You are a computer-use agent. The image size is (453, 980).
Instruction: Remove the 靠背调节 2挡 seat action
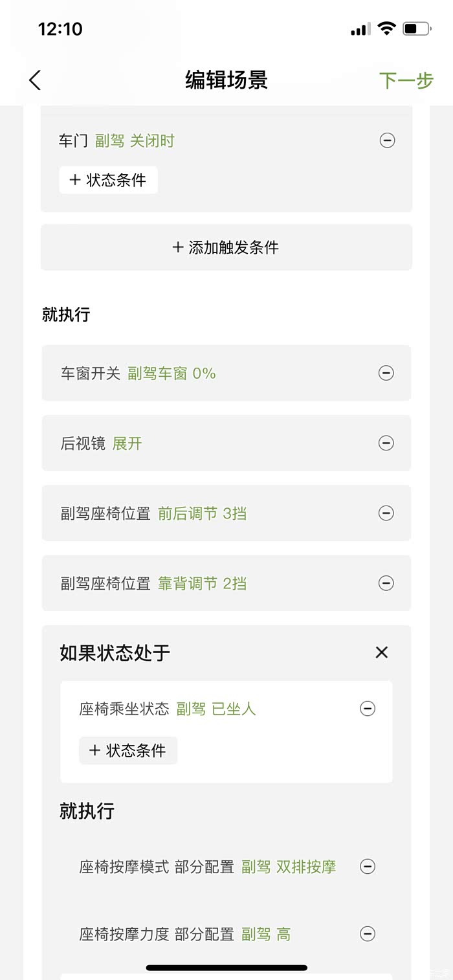pos(386,583)
